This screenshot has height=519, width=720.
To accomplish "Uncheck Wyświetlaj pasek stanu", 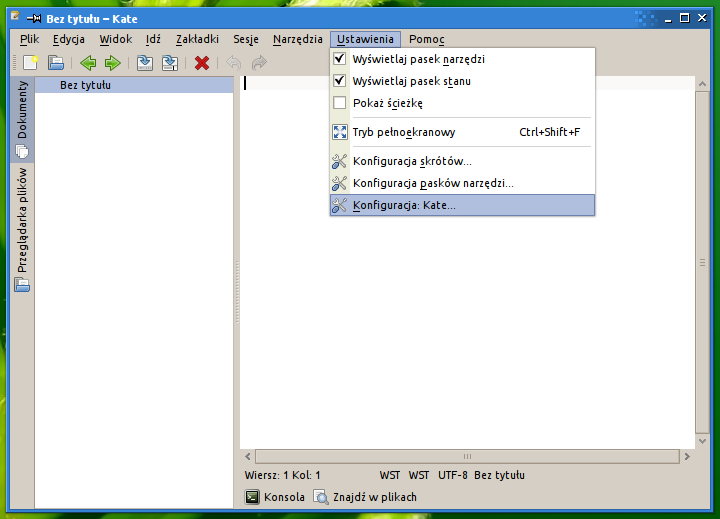I will 339,80.
